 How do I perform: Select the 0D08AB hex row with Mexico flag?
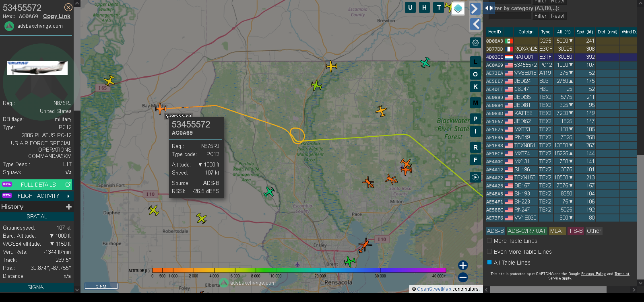(x=561, y=41)
